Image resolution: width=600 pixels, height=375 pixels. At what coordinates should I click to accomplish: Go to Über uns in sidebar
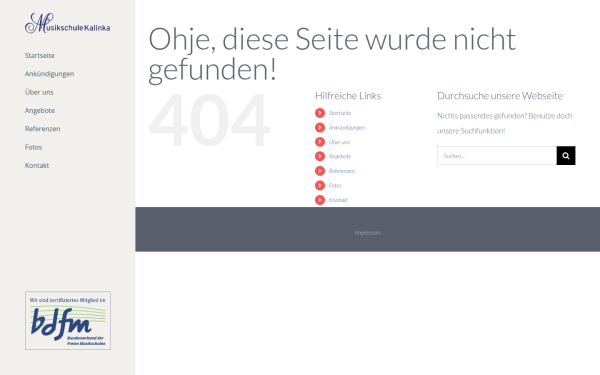(39, 92)
